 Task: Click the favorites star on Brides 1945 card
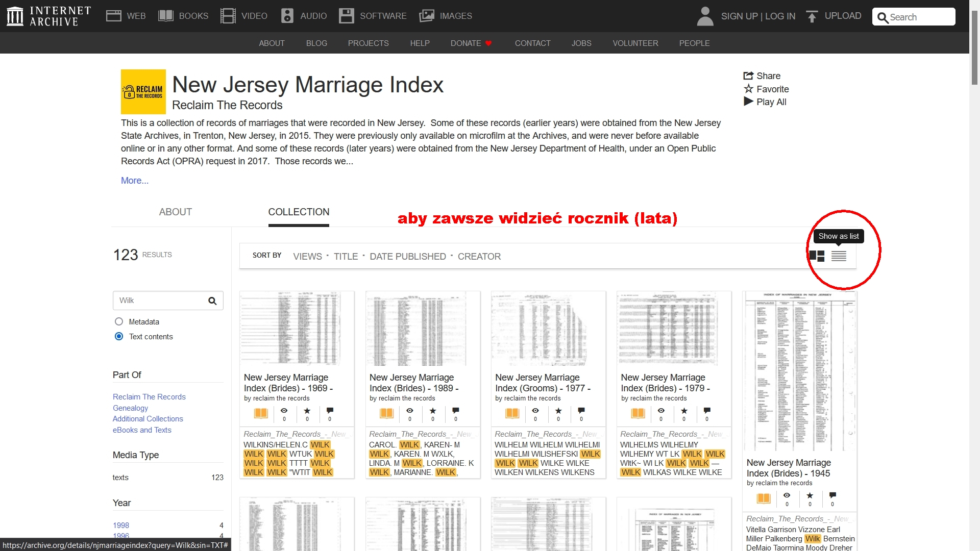pyautogui.click(x=810, y=495)
